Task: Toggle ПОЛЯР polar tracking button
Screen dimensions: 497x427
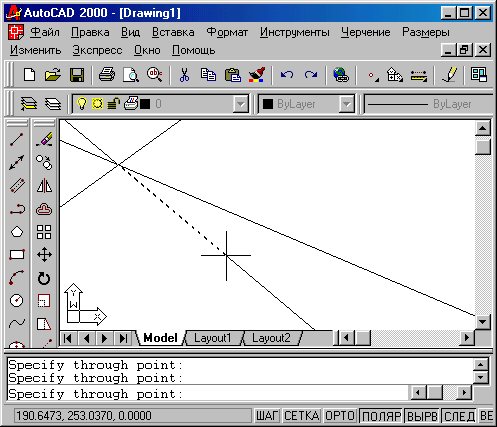Action: click(381, 416)
